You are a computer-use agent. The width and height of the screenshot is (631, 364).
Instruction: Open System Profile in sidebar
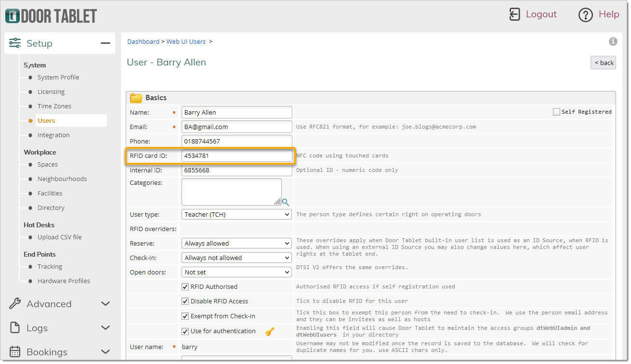pyautogui.click(x=58, y=77)
